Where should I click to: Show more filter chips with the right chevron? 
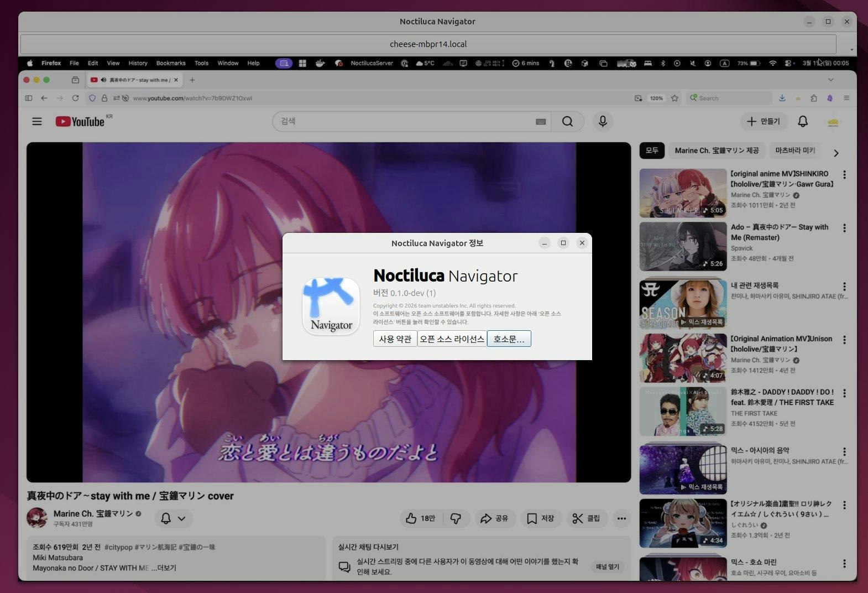(x=836, y=153)
